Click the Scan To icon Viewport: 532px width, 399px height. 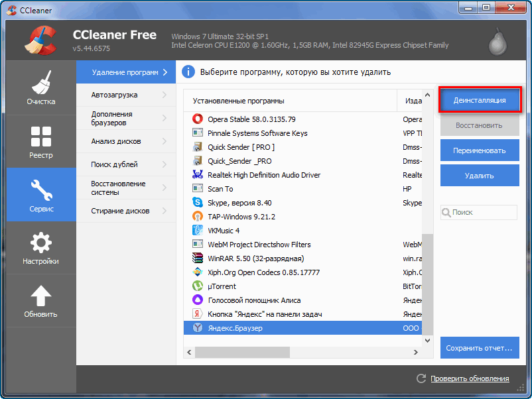click(x=198, y=188)
